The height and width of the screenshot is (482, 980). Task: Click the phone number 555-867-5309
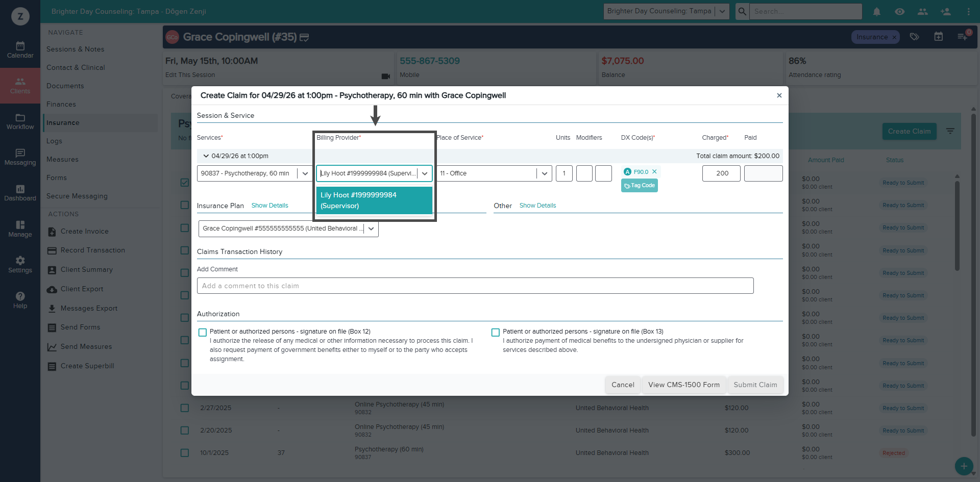pos(430,61)
